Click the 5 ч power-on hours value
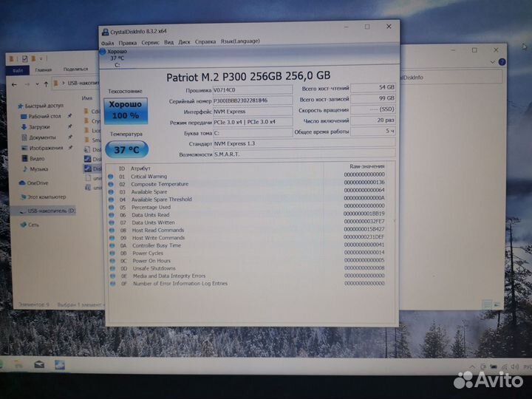The width and height of the screenshot is (532, 399). [x=373, y=131]
